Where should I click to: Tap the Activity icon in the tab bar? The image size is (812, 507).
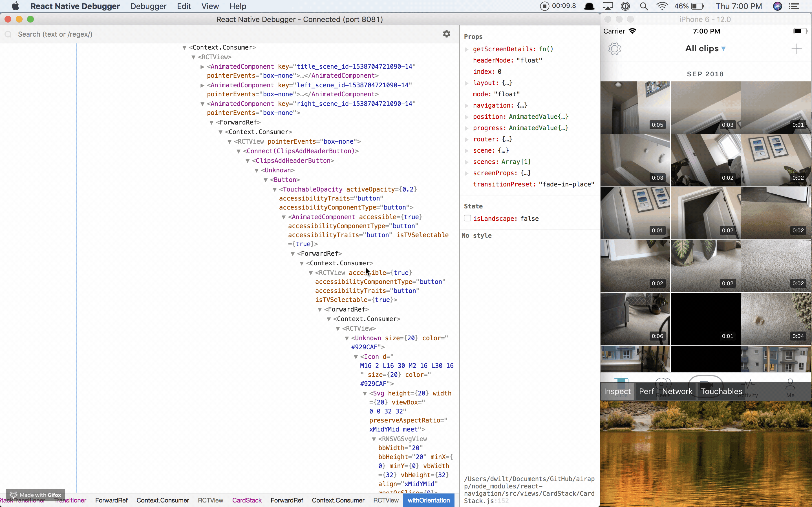click(x=749, y=386)
